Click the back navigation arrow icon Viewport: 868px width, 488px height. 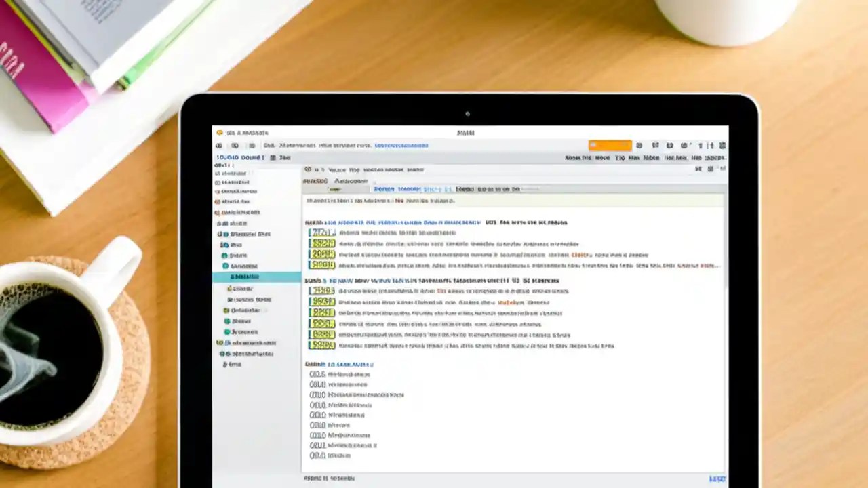(219, 146)
